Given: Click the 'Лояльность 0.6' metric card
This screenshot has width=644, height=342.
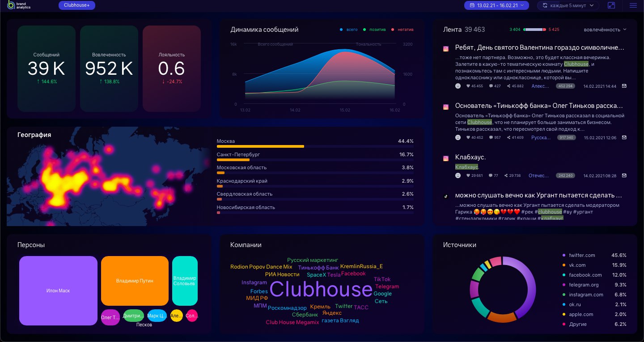Looking at the screenshot, I should 172,68.
